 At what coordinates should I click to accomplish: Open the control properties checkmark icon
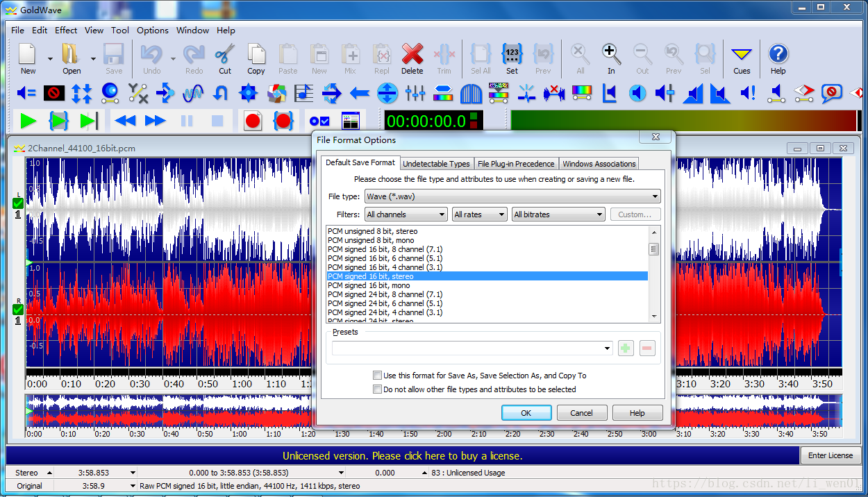[320, 121]
